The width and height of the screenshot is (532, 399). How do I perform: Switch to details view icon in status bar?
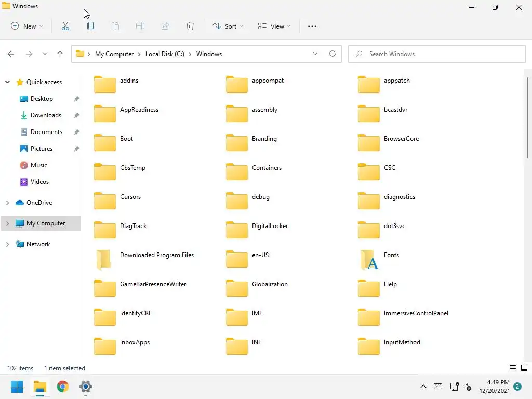point(513,368)
